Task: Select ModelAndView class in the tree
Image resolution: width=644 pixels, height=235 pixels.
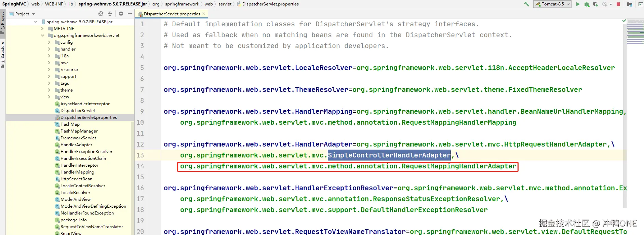Action: click(x=76, y=199)
